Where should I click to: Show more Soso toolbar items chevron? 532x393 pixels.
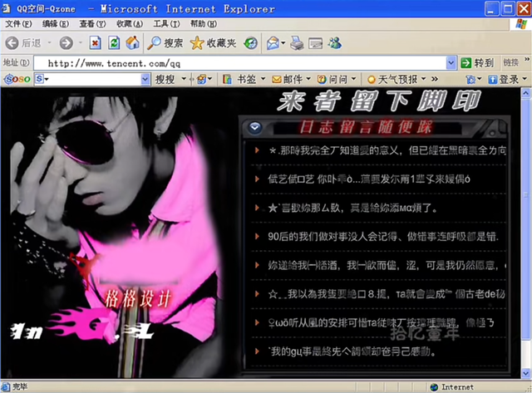point(435,79)
